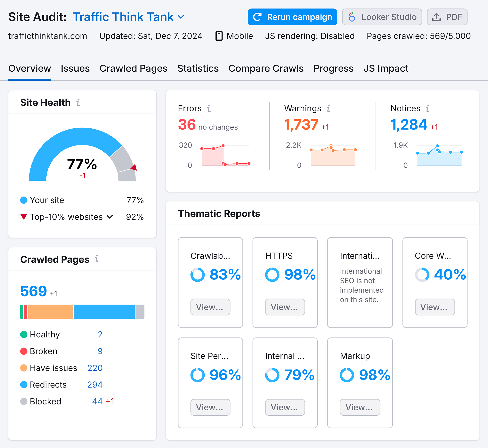Viewport: 488px width, 448px height.
Task: Click the International SEO card
Action: pyautogui.click(x=360, y=282)
